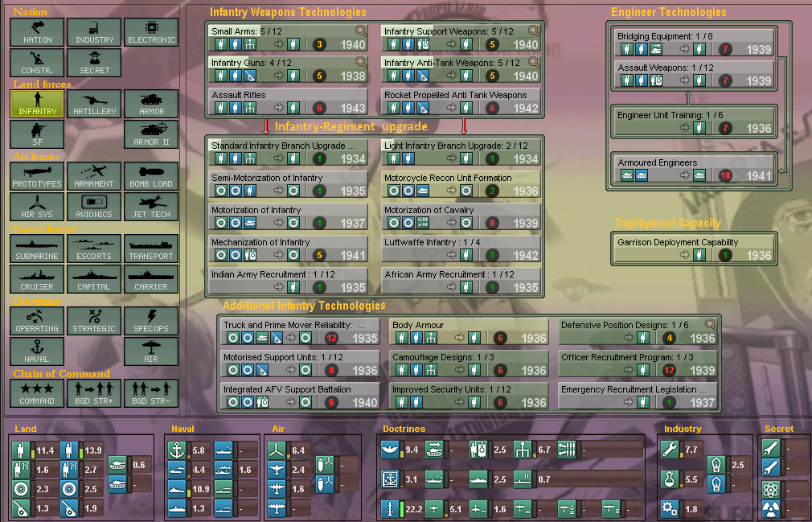Viewport: 812px width, 522px height.
Task: Select Indian Army Recruitment technology
Action: (x=288, y=281)
